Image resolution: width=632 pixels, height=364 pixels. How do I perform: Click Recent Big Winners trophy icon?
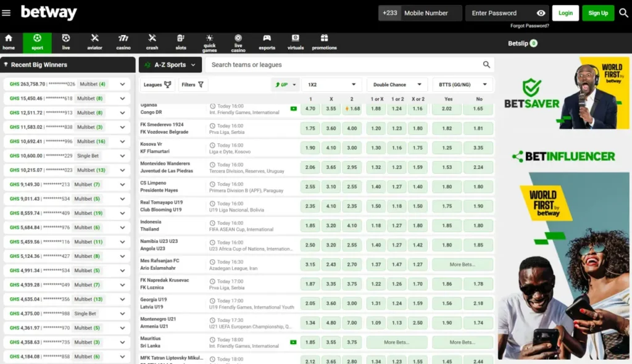point(6,65)
